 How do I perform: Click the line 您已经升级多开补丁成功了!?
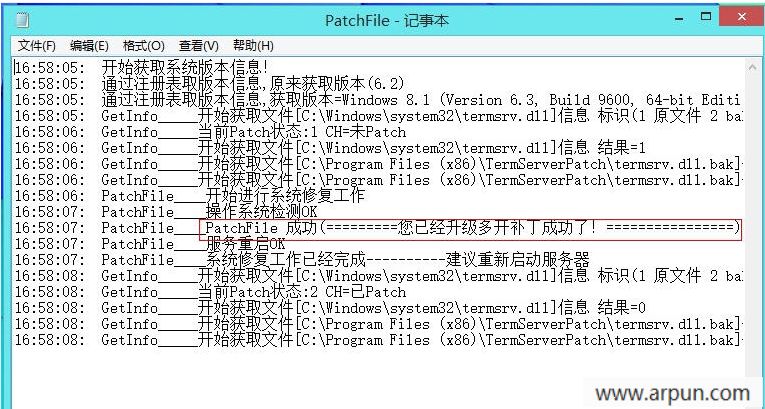(378, 228)
